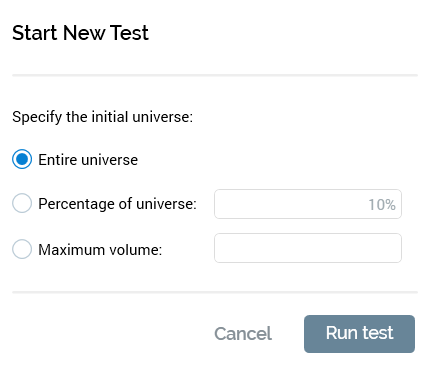Click the "Specify the initial universe:" heading

coord(103,117)
